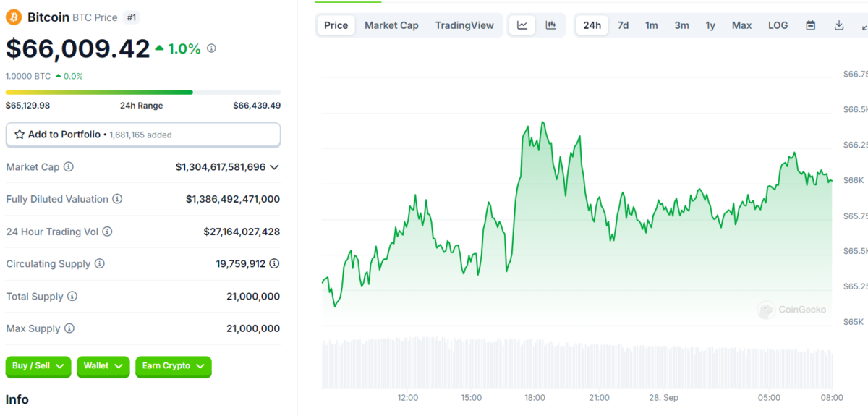This screenshot has width=868, height=416.
Task: Click the Add to Portfolio button
Action: [143, 135]
